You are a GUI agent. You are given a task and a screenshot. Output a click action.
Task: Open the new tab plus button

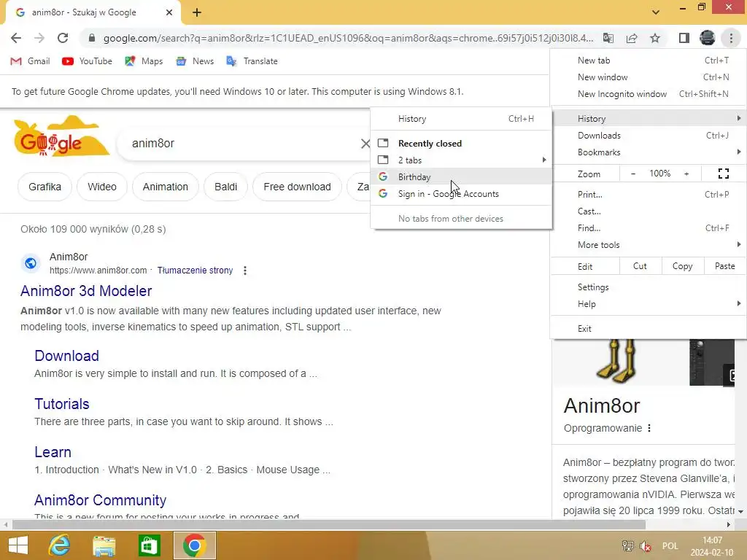(x=197, y=13)
